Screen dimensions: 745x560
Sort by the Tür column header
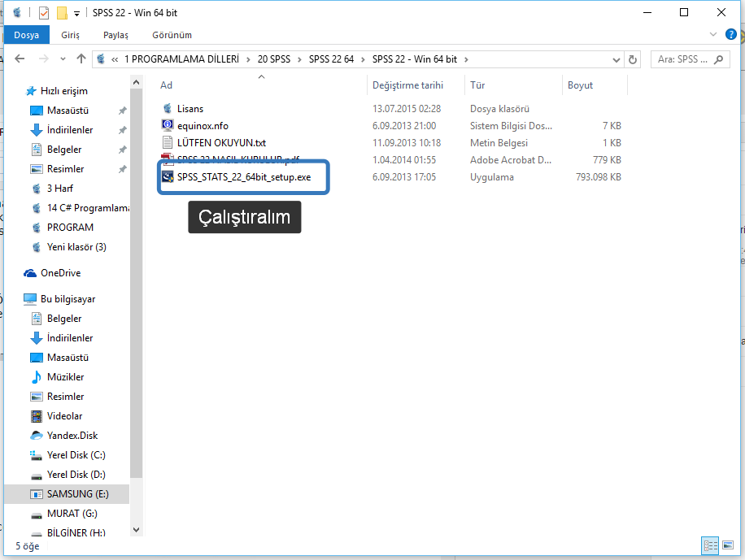(477, 85)
